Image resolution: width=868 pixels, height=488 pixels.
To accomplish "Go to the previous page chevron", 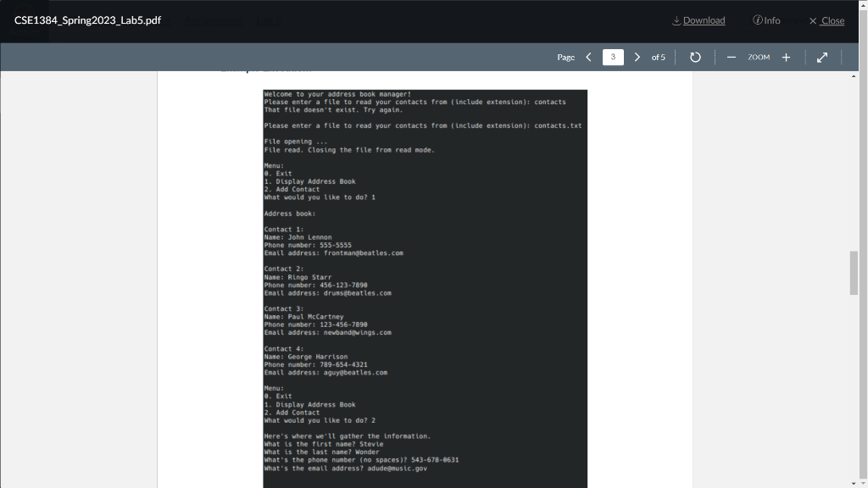I will (588, 57).
